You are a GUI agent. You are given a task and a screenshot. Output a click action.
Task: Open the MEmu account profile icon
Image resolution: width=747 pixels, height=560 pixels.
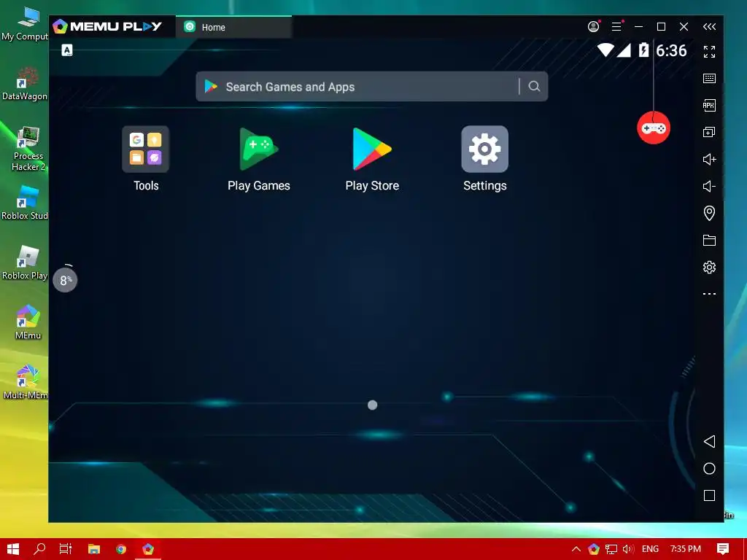click(x=593, y=27)
